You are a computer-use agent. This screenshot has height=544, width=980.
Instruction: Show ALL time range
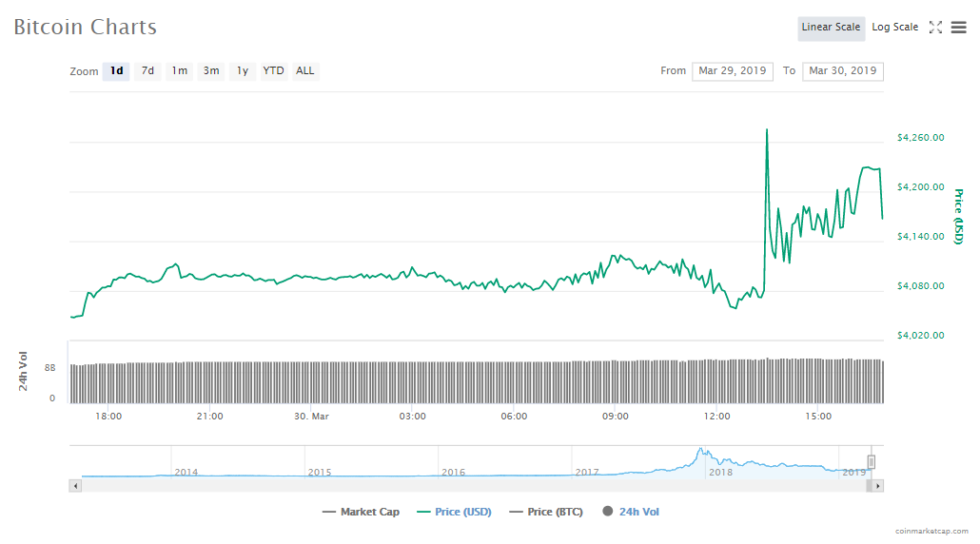[304, 71]
